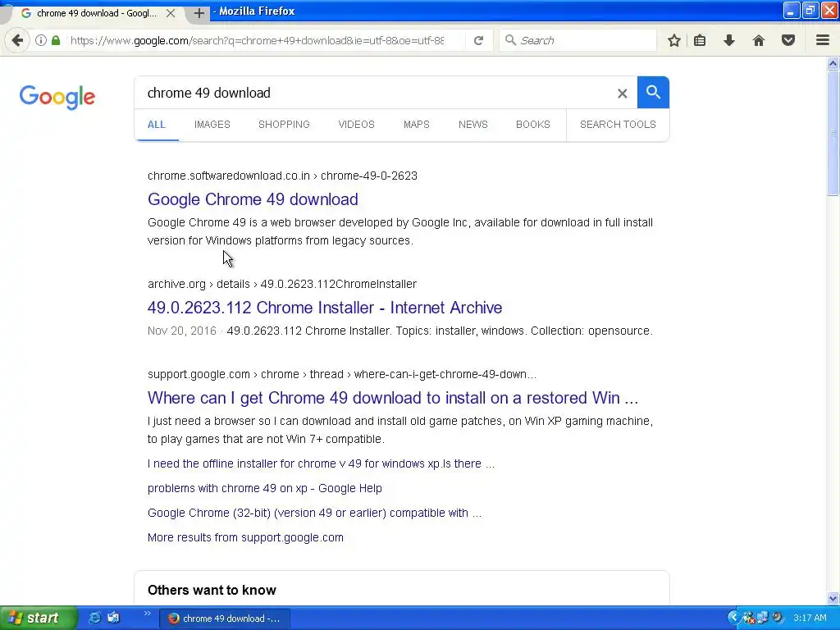Open the Firefox hamburger menu
Viewport: 840px width, 630px height.
(x=823, y=40)
